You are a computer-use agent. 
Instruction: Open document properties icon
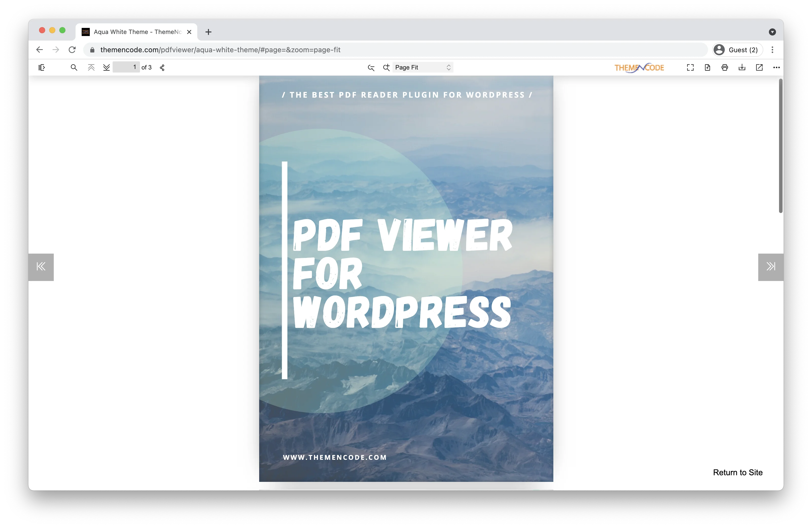pos(707,67)
